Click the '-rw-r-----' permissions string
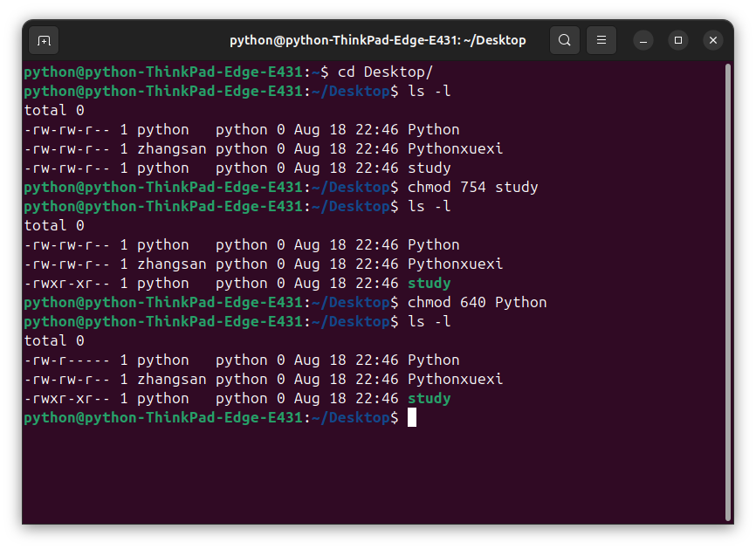The width and height of the screenshot is (756, 549). [67, 360]
